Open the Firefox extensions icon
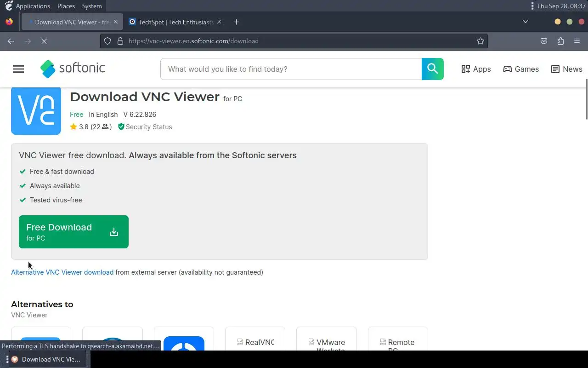 pos(560,41)
